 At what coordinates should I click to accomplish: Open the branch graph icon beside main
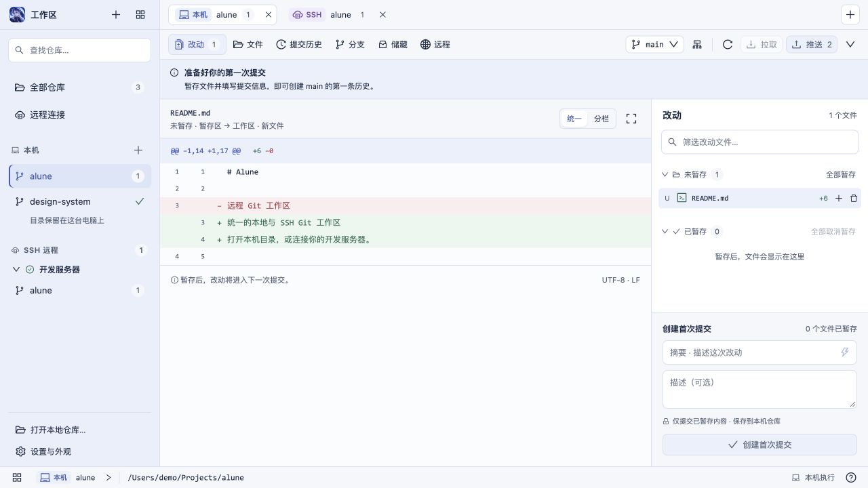[697, 45]
